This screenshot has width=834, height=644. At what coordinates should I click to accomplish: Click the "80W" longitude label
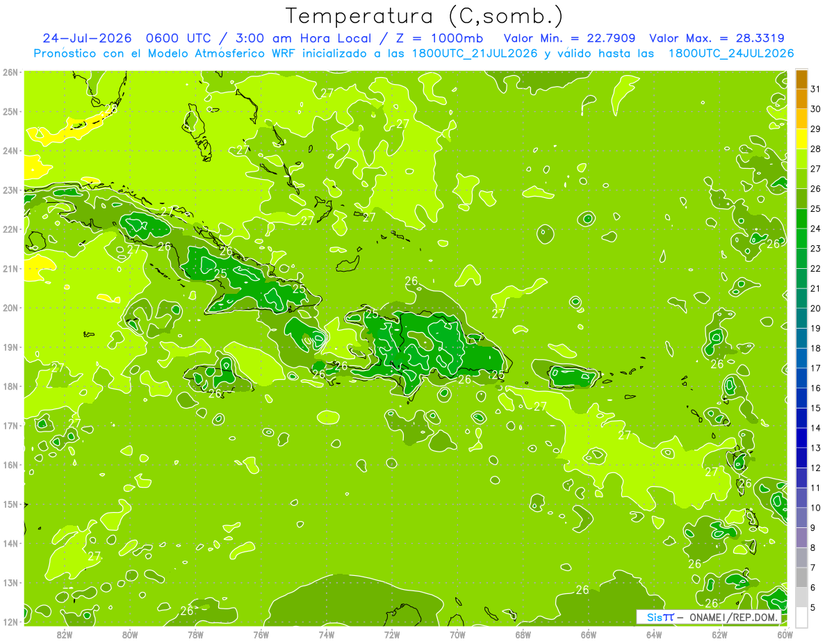point(129,634)
